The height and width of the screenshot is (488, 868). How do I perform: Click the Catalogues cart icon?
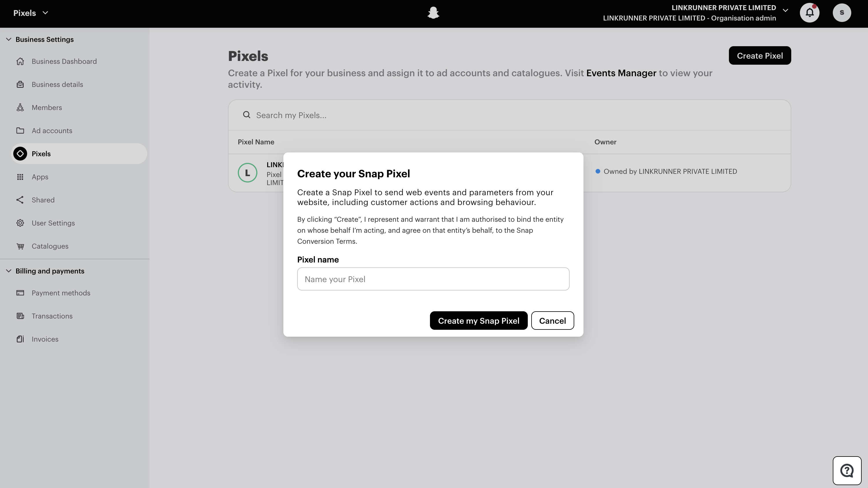(x=20, y=246)
